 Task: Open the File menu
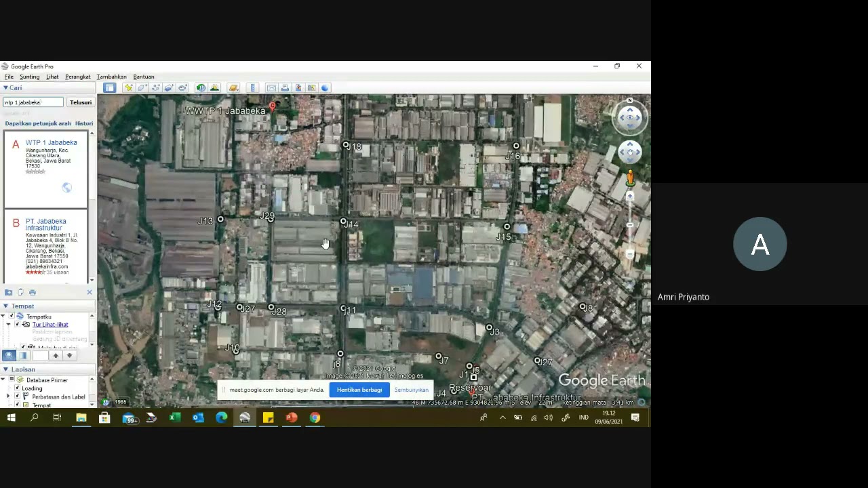(9, 77)
